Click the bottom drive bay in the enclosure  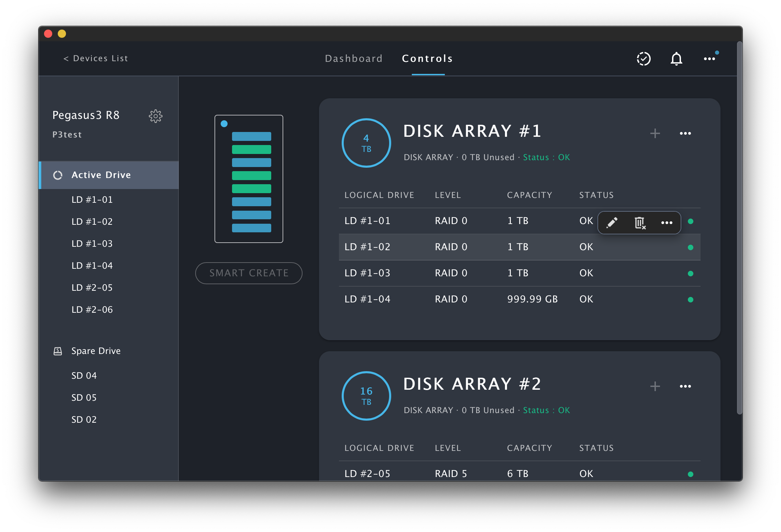tap(252, 228)
